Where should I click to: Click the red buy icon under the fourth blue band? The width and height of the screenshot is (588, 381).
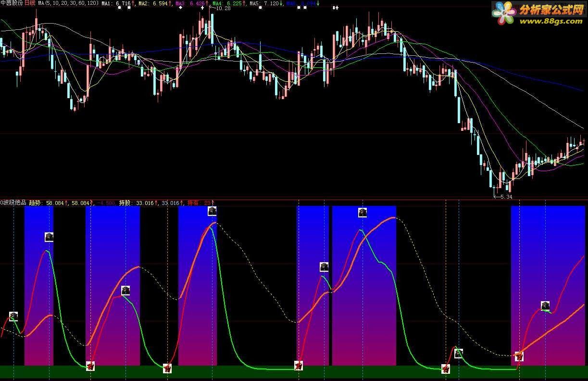click(299, 366)
